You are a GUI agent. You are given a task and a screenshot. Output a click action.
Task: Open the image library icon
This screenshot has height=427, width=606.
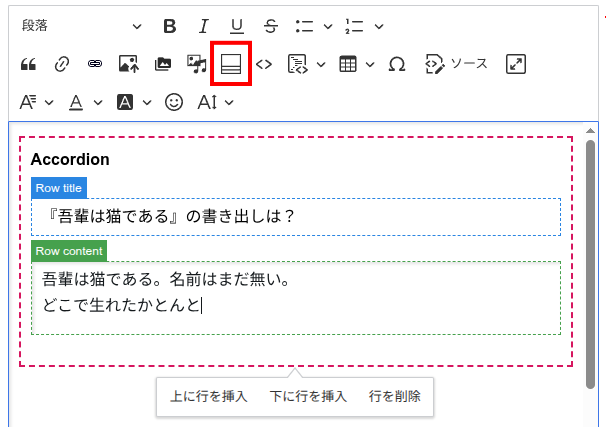click(163, 64)
